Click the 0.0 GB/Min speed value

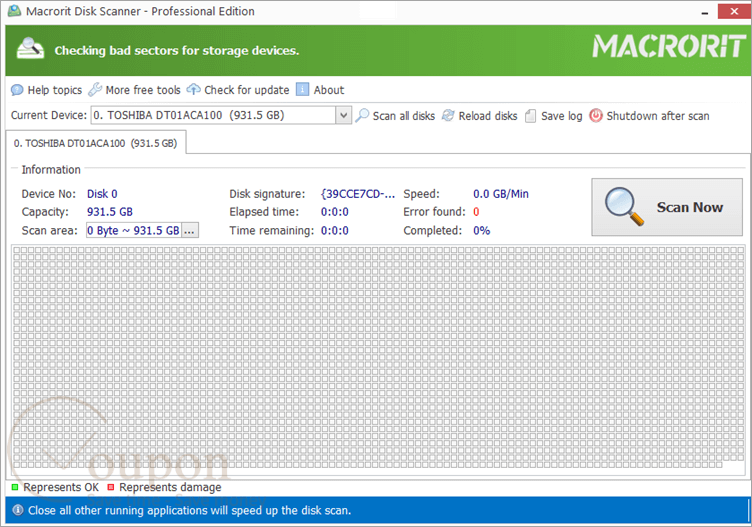pyautogui.click(x=501, y=194)
